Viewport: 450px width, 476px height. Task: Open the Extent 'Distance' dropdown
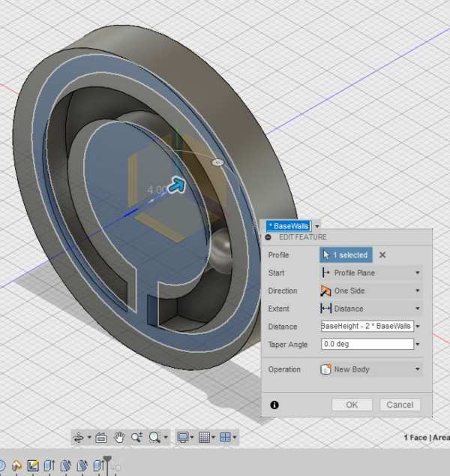tap(370, 309)
